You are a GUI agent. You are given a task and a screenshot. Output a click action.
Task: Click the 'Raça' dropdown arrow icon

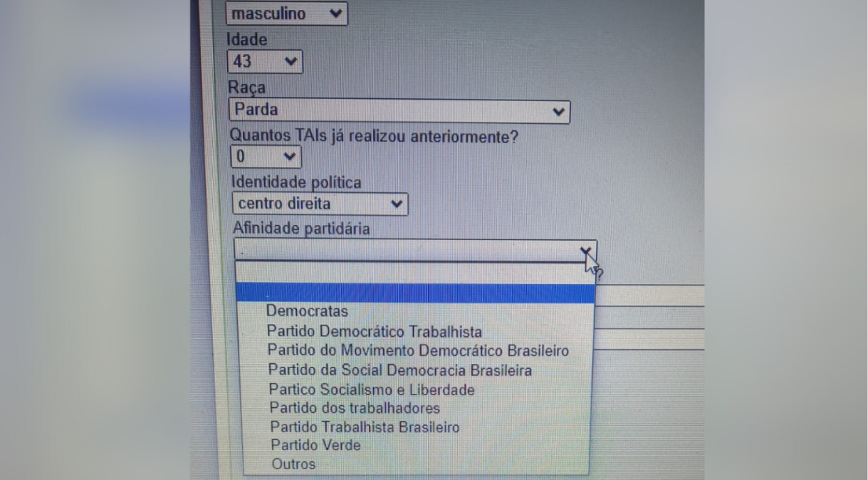pos(559,111)
